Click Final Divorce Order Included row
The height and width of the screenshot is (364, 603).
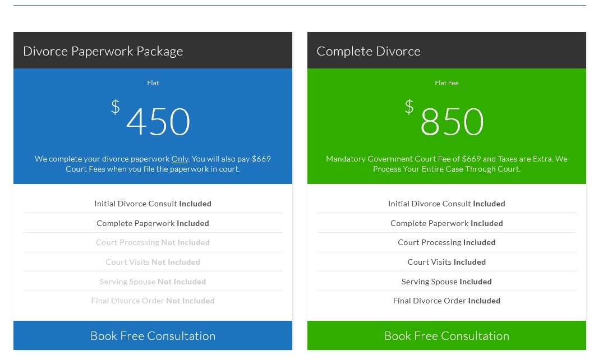point(447,301)
